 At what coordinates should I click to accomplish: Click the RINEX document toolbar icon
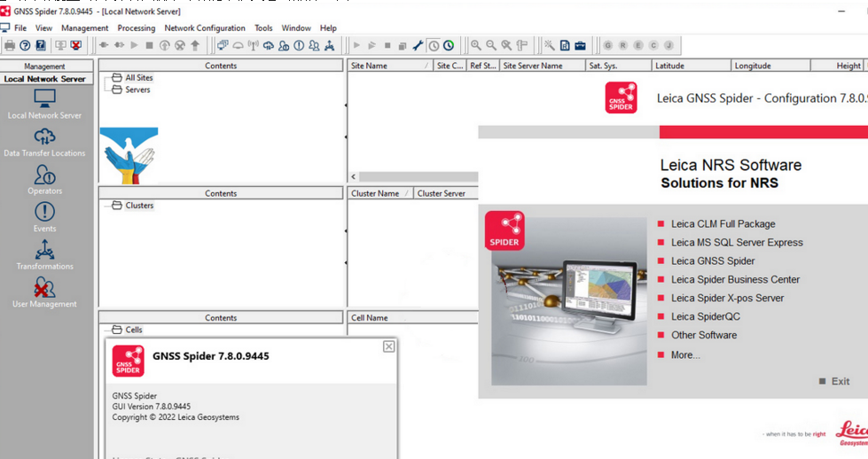(x=565, y=45)
